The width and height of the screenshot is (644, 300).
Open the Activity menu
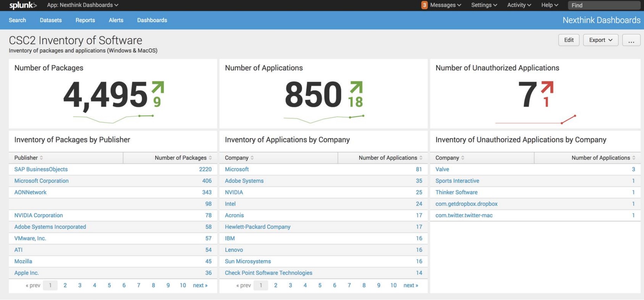coord(519,5)
